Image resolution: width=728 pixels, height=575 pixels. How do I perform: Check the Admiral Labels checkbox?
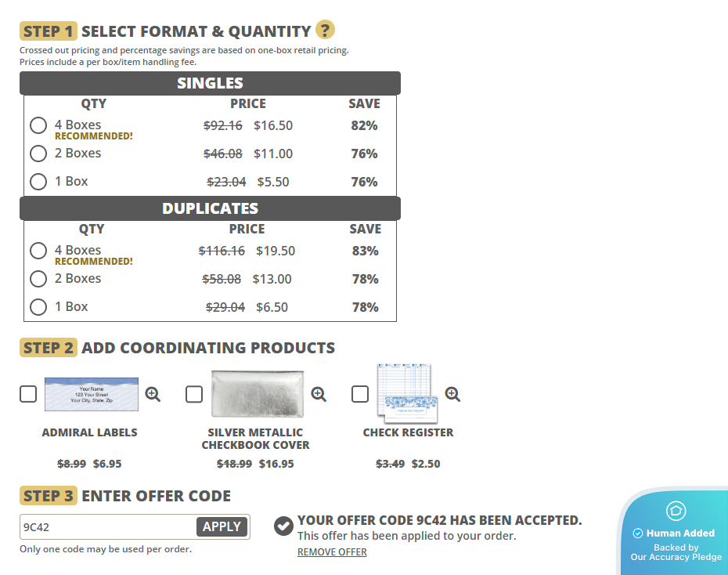[28, 394]
